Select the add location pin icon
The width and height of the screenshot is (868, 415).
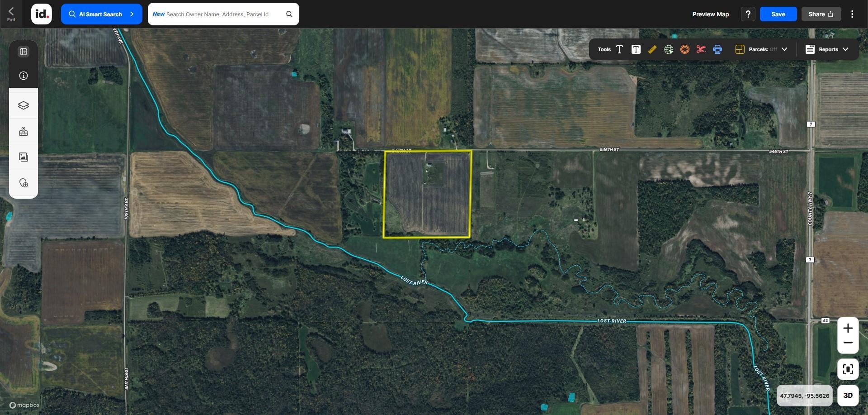[24, 183]
